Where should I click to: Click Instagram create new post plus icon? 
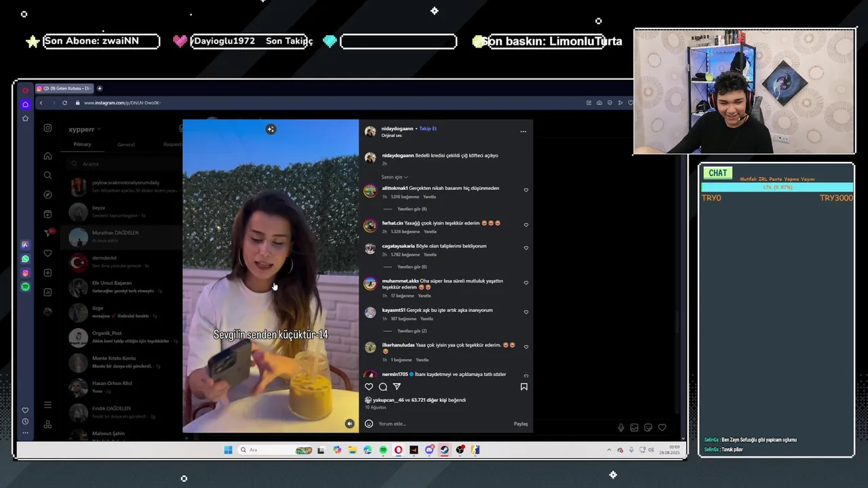point(47,272)
